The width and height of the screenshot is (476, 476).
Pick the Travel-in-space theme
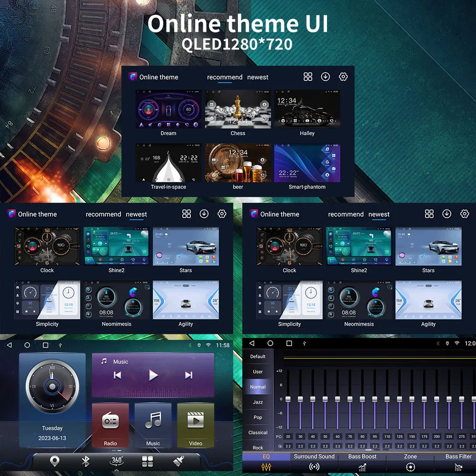169,163
